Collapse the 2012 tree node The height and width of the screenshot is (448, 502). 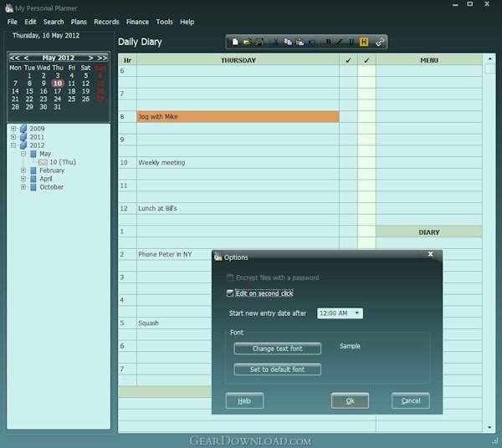point(13,145)
